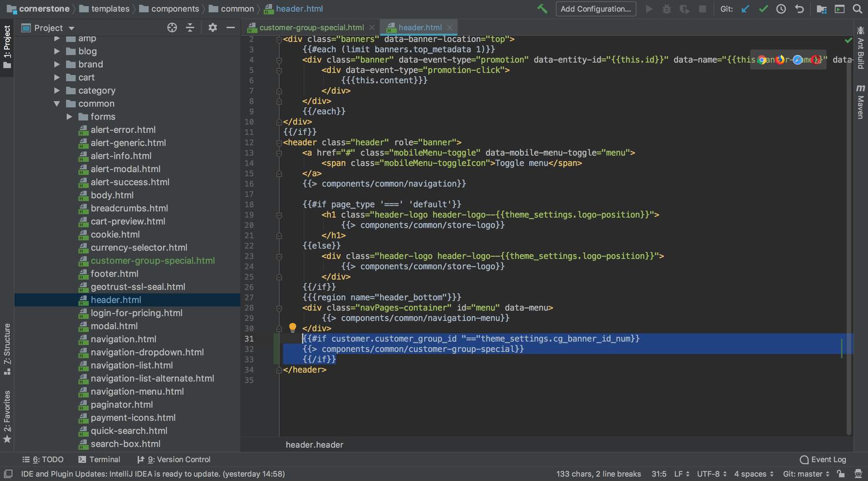Show VCS history using the clock icon
Screen dimensions: 868x481
(781, 9)
